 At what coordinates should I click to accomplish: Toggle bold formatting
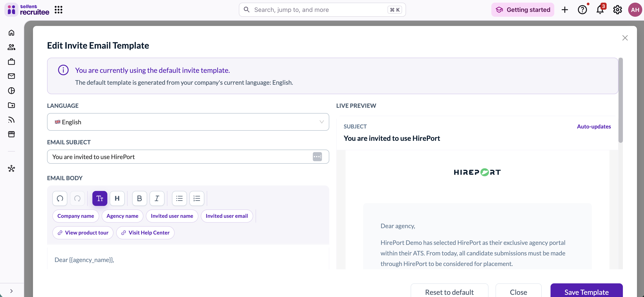pos(139,198)
